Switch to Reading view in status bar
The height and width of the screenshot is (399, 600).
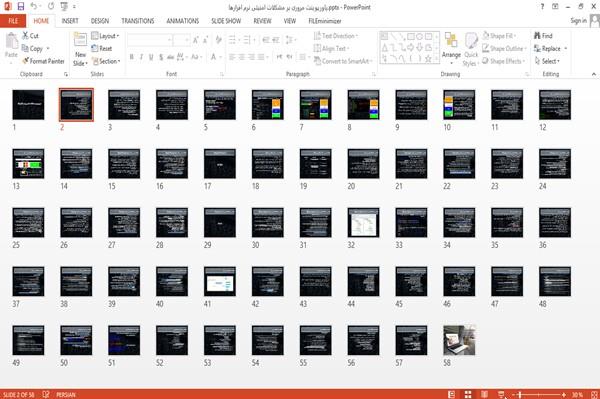[484, 394]
